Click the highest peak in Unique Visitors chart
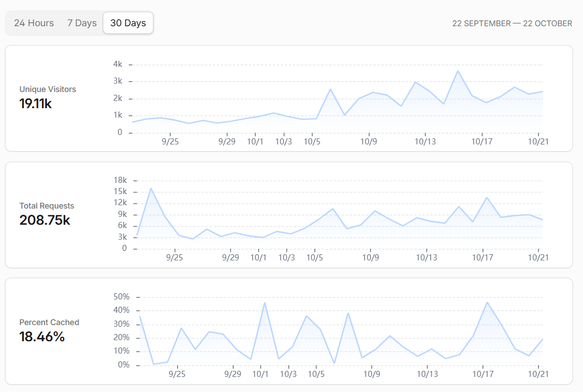This screenshot has height=392, width=583. pyautogui.click(x=457, y=71)
